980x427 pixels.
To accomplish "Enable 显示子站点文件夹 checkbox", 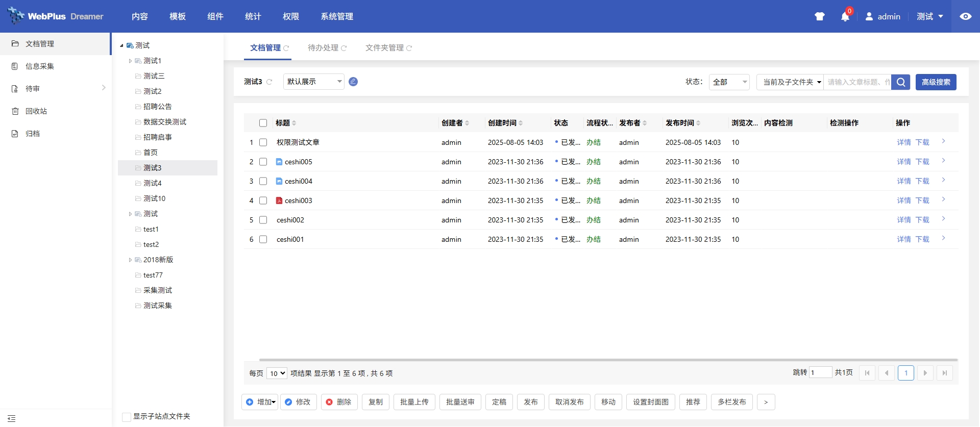I will [127, 417].
